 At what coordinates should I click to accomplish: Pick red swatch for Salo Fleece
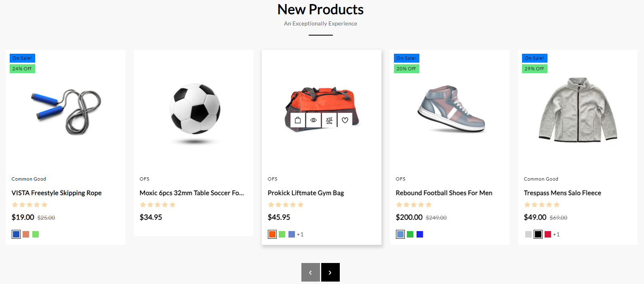[x=548, y=234]
